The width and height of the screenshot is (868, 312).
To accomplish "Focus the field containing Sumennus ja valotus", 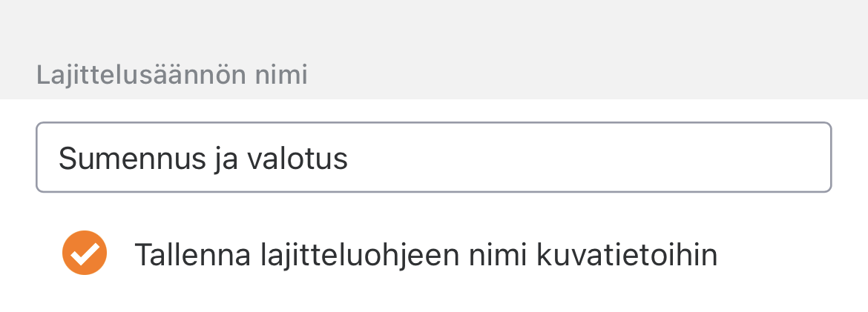I will point(433,158).
